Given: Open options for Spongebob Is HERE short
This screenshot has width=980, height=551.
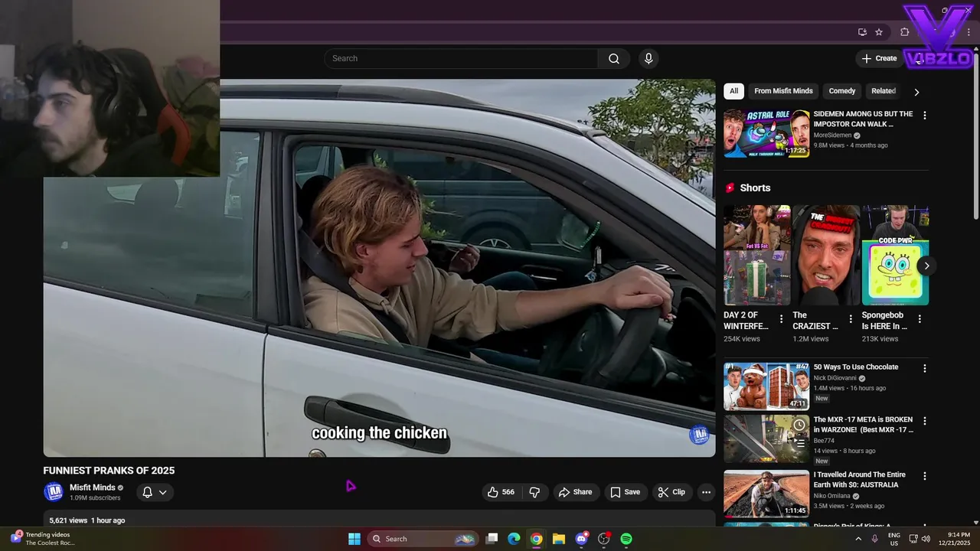Looking at the screenshot, I should pos(919,319).
